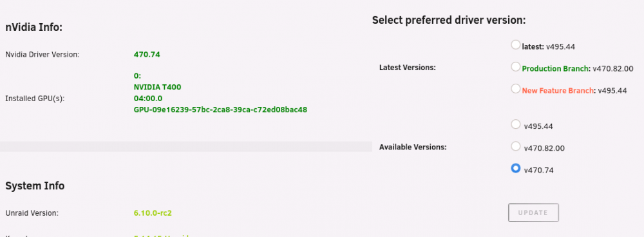Click the nVidia Info heading

pyautogui.click(x=33, y=28)
